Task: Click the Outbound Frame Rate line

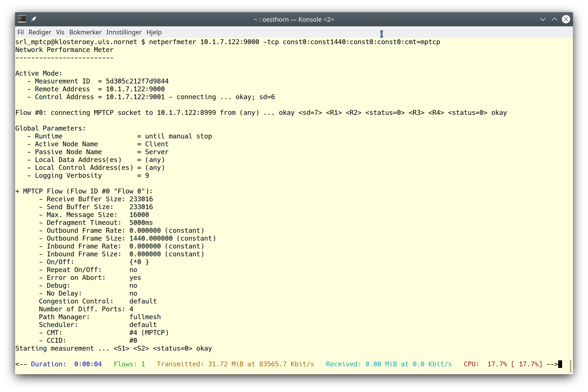Action: (122, 230)
